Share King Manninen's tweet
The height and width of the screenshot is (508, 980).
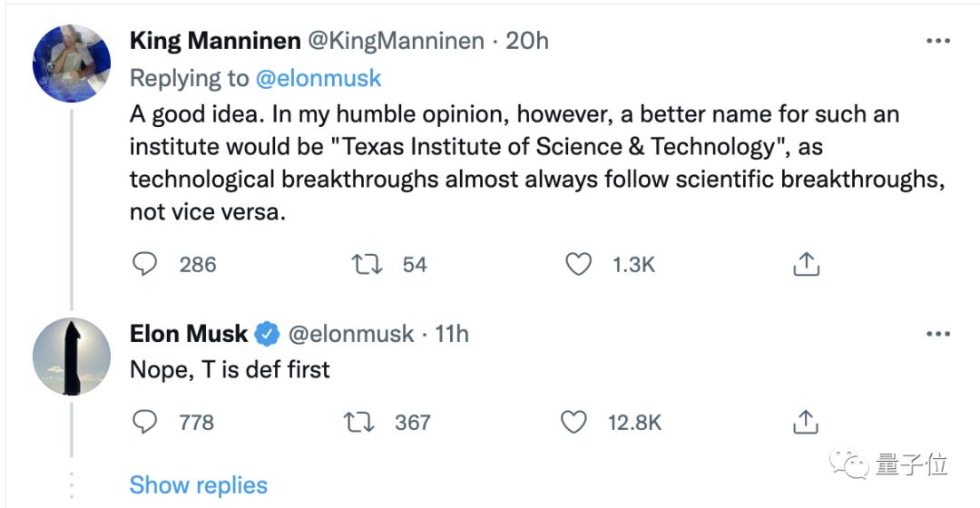click(807, 264)
